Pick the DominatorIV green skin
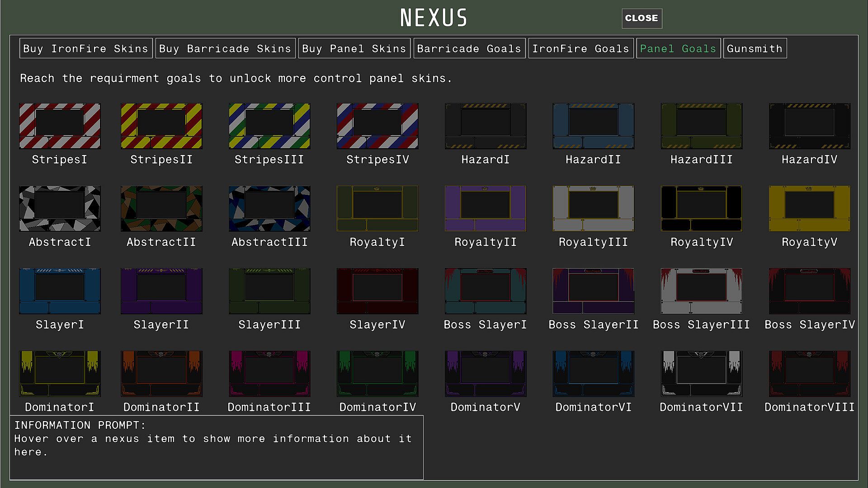The width and height of the screenshot is (868, 488). click(x=377, y=374)
